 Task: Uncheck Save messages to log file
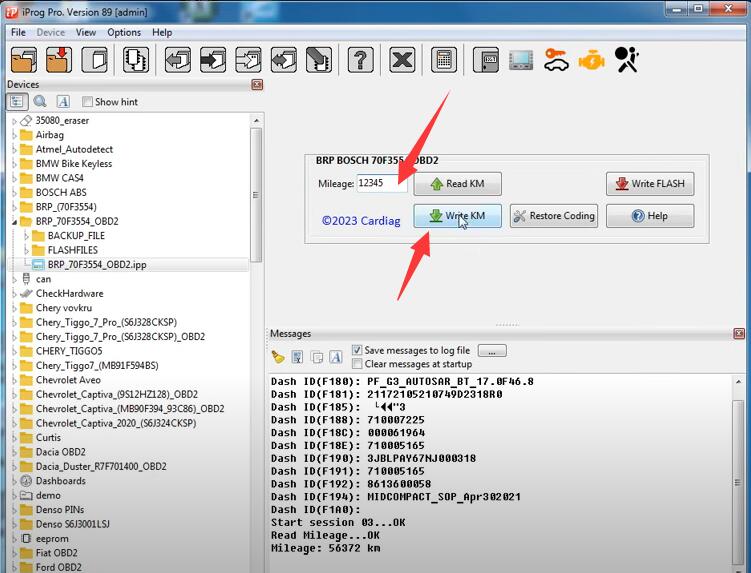coord(357,350)
